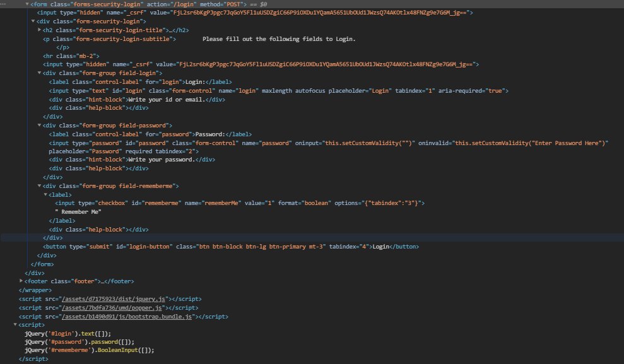Open the bootstrap.bundle.js script source link
Viewport: 624px width, 364px height.
click(x=127, y=317)
